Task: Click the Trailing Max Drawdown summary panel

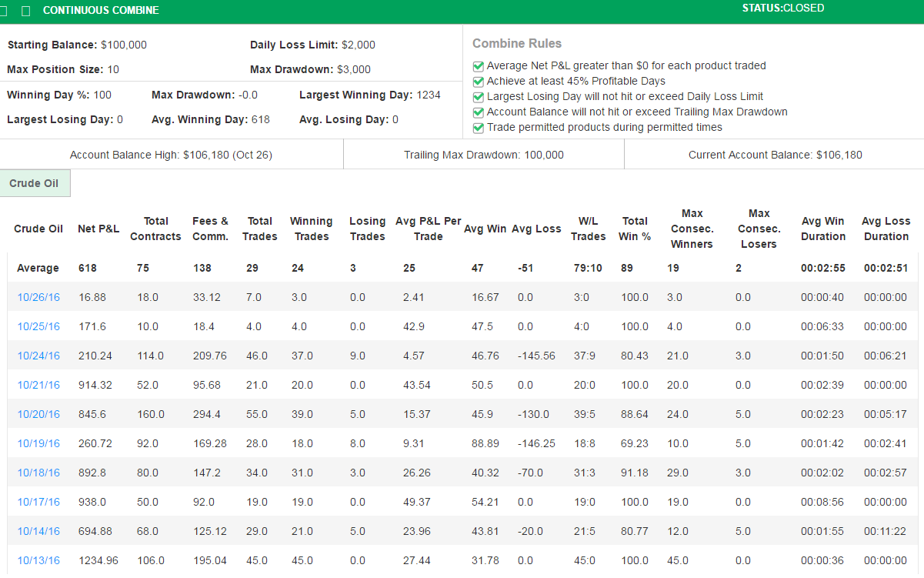Action: pyautogui.click(x=483, y=154)
